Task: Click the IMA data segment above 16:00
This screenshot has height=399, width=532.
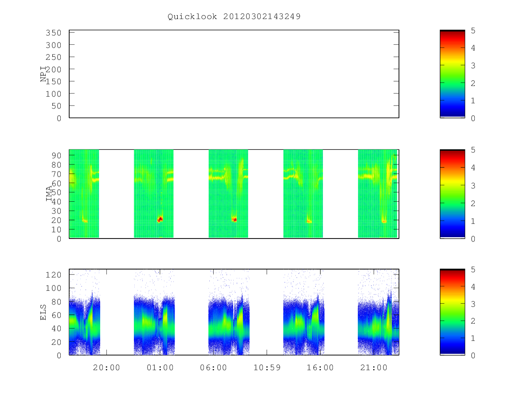Action: tap(303, 194)
